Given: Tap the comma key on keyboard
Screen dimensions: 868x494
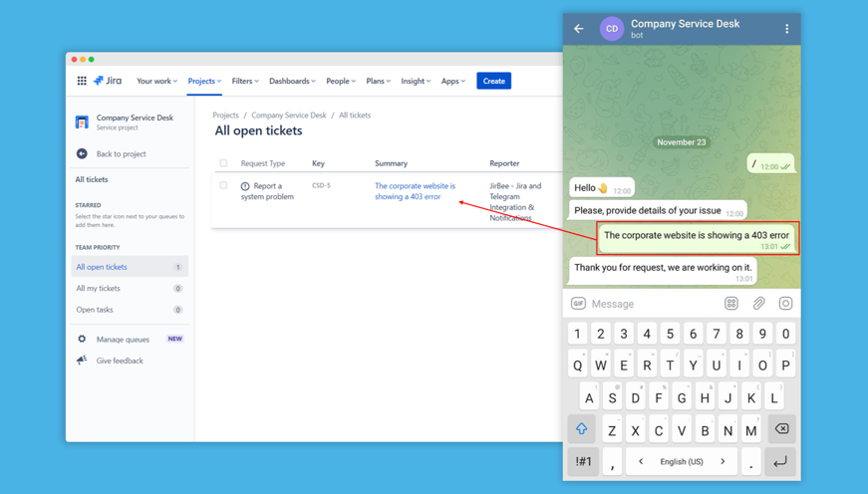Looking at the screenshot, I should (612, 461).
